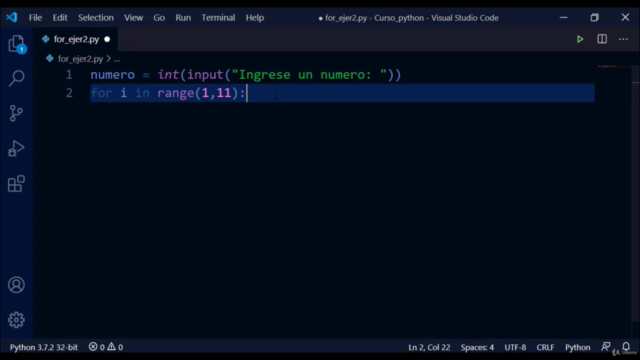The height and width of the screenshot is (360, 640).
Task: Click the VS Code logo icon
Action: point(12,18)
